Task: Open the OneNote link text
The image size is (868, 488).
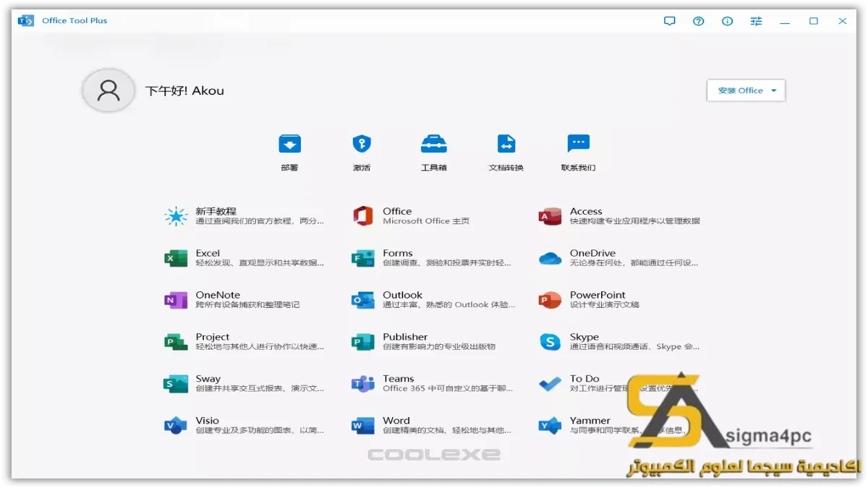Action: pyautogui.click(x=218, y=295)
